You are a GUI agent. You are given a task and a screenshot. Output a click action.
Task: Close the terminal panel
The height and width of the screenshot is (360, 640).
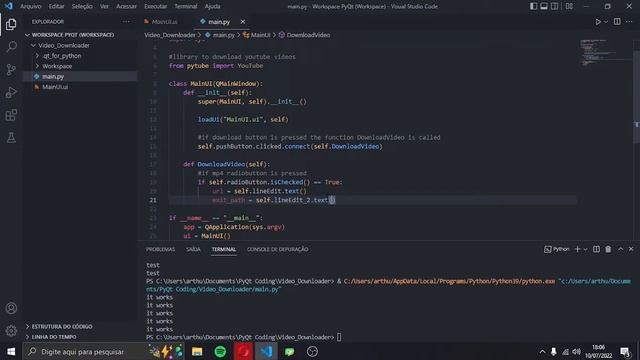[631, 249]
